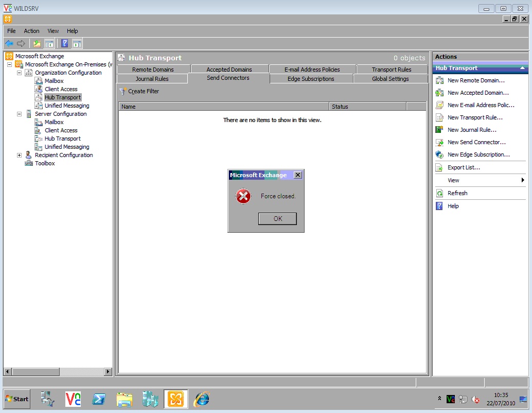Select the Toolbox tree item
The height and width of the screenshot is (413, 532).
point(45,163)
